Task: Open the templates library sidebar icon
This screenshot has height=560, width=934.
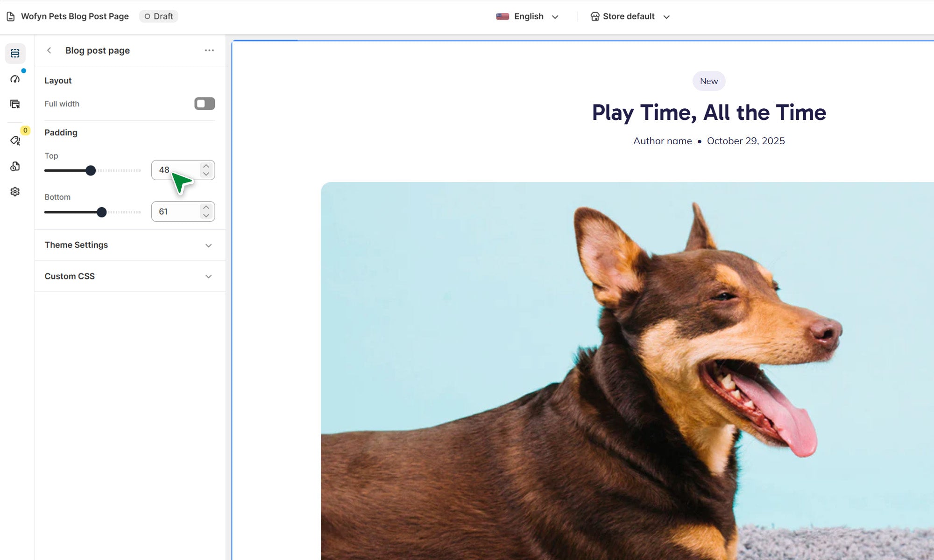Action: tap(15, 104)
